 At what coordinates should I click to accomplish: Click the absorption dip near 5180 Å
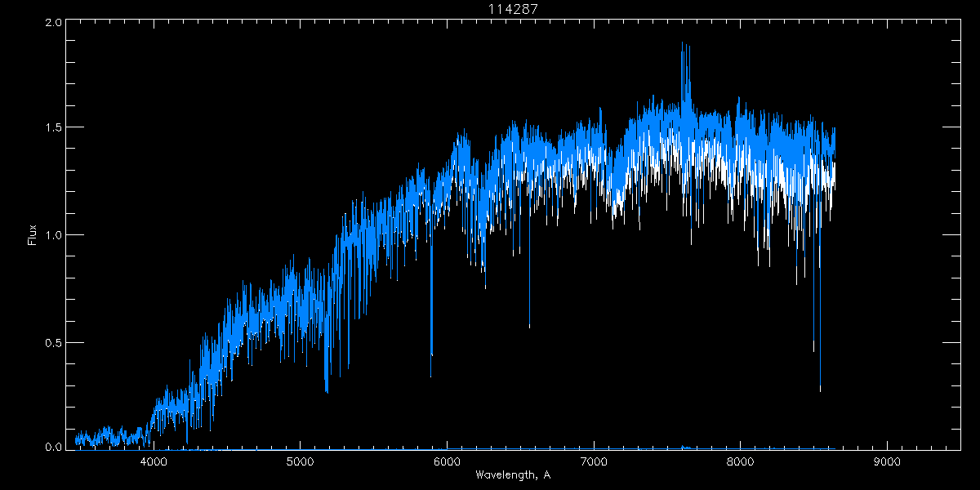(327, 384)
